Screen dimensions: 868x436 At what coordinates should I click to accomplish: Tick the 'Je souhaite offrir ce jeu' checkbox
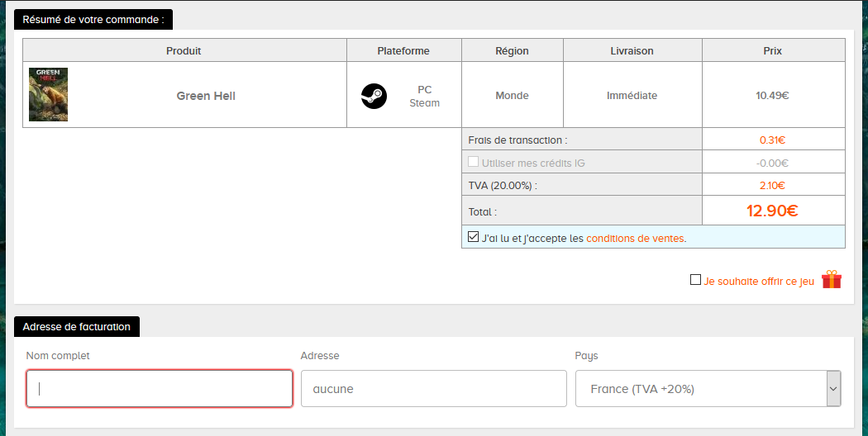(x=695, y=280)
